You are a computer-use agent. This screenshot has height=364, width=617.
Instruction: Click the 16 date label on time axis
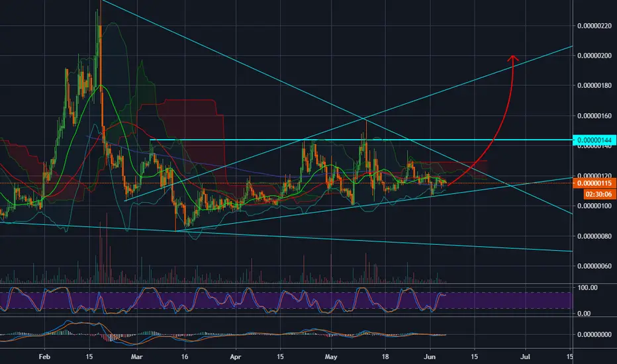(x=185, y=357)
